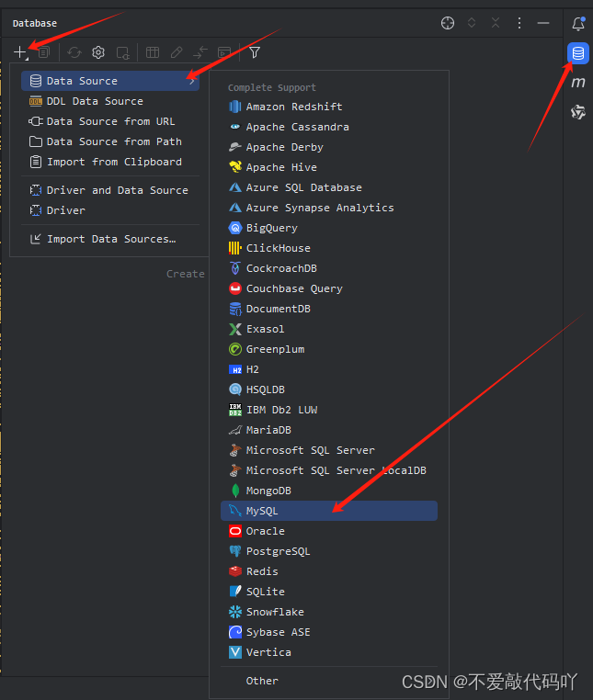This screenshot has height=700, width=593.
Task: Click the Collapse All icon
Action: (496, 23)
